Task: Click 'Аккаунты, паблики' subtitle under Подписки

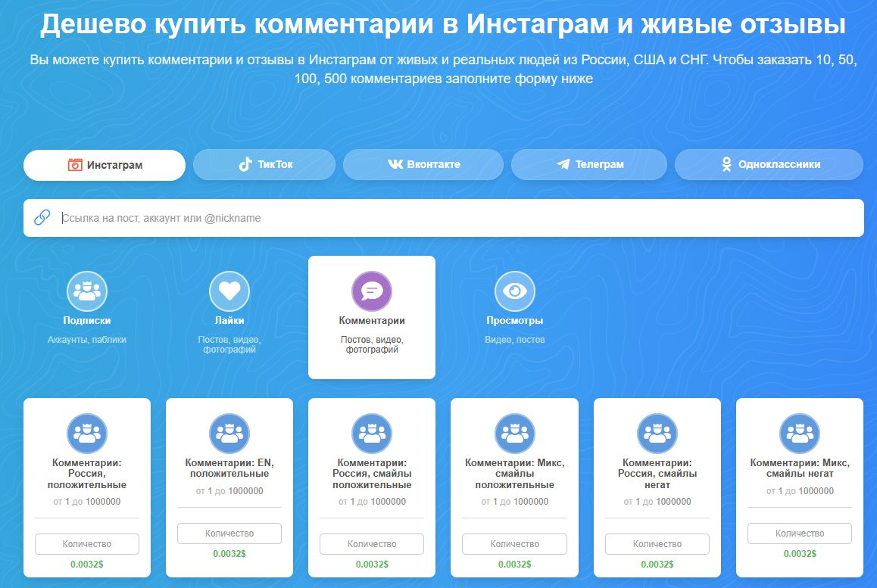Action: point(86,340)
